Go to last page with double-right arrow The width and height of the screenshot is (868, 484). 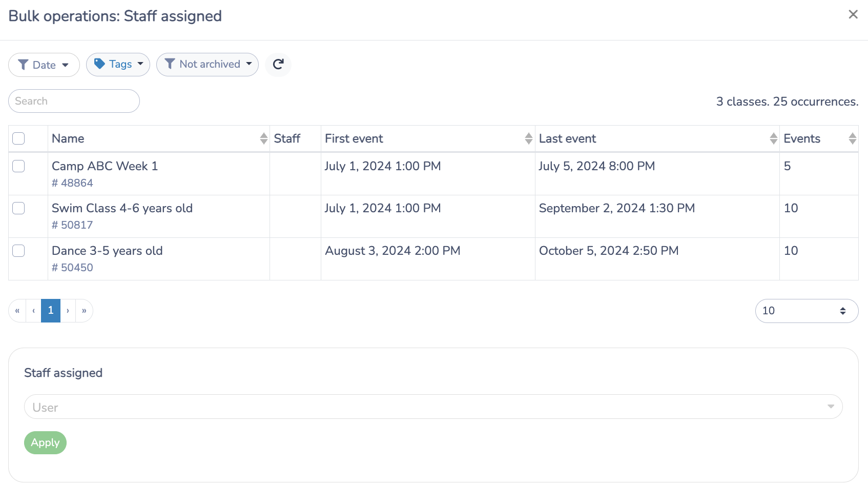point(84,311)
